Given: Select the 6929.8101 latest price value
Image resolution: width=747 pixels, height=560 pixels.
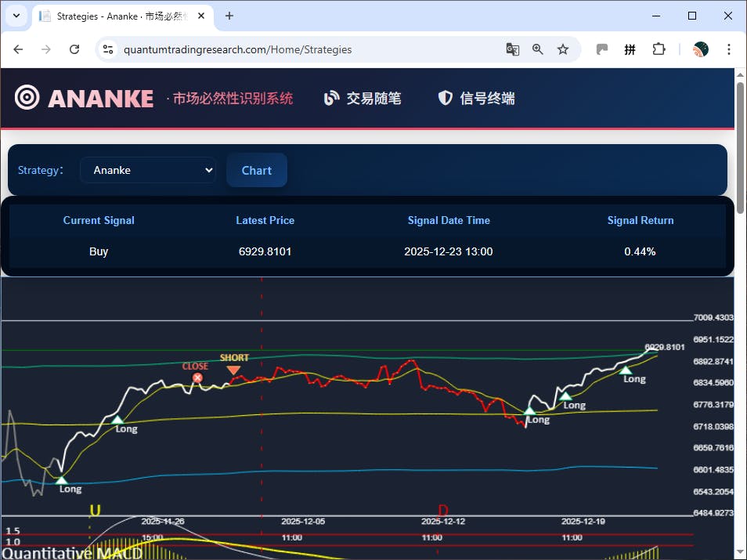Looking at the screenshot, I should (265, 251).
